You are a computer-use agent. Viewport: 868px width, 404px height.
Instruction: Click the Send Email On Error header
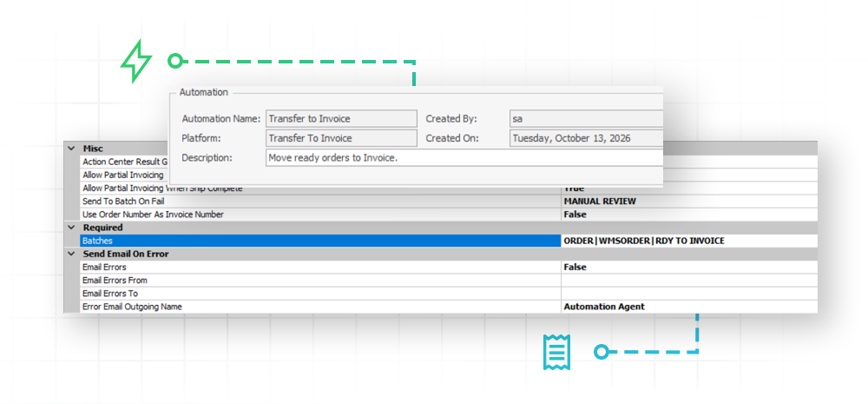[x=126, y=254]
